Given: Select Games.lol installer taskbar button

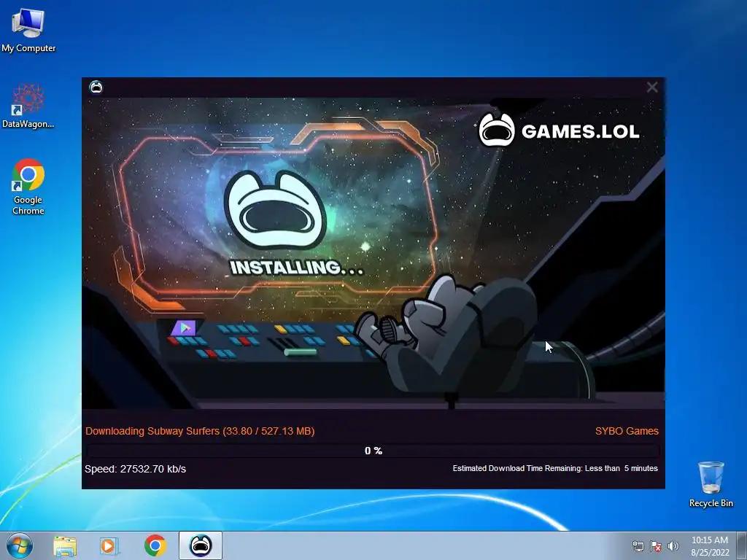Looking at the screenshot, I should [201, 545].
